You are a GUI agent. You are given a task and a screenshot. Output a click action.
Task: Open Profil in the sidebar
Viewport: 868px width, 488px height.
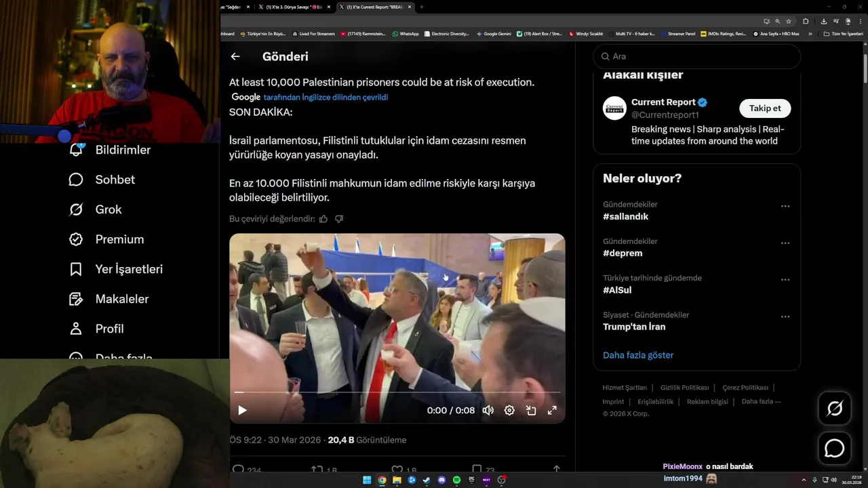(96, 329)
